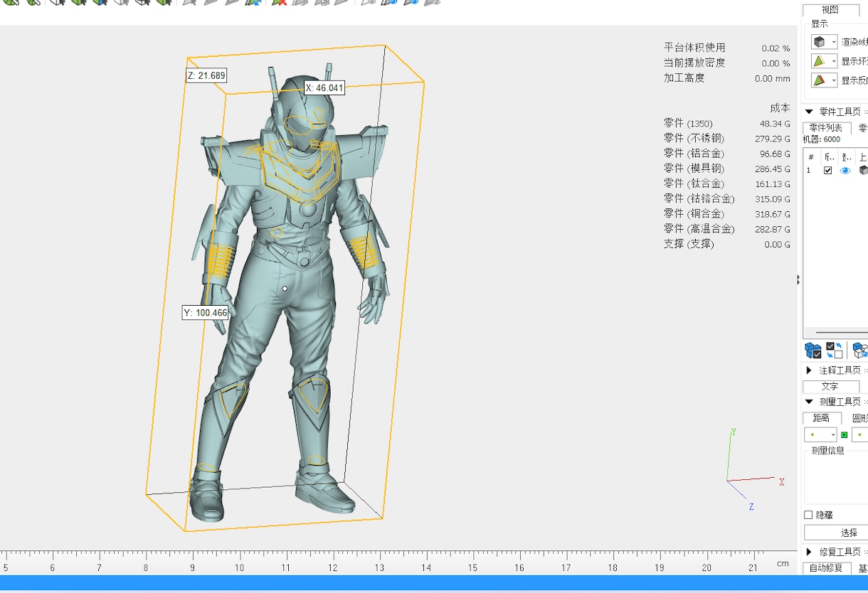Image resolution: width=868 pixels, height=593 pixels.
Task: Click the 零件 (钛合金) cost row
Action: point(726,183)
